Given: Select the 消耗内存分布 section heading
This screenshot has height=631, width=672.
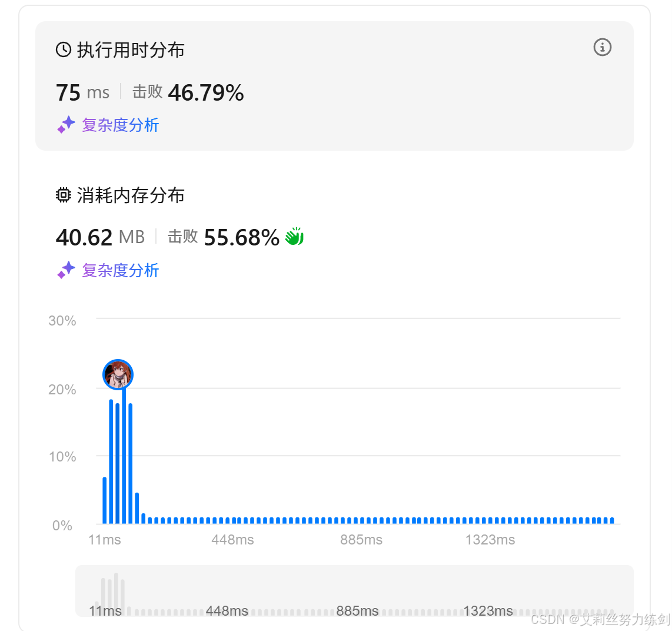Looking at the screenshot, I should [x=121, y=195].
